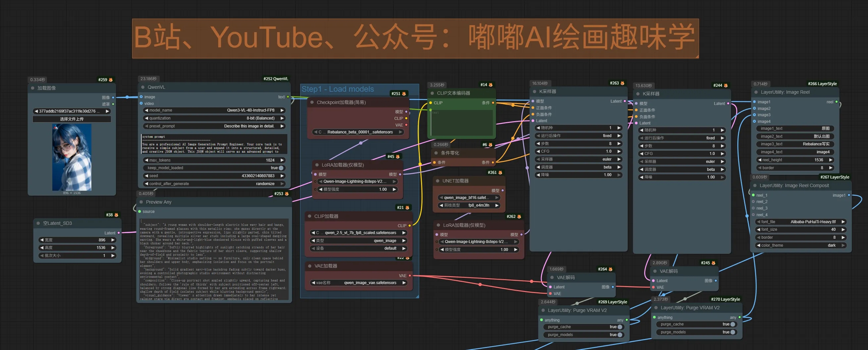The width and height of the screenshot is (868, 350).
Task: Collapse the CLIP文本编码器 node
Action: tap(432, 93)
